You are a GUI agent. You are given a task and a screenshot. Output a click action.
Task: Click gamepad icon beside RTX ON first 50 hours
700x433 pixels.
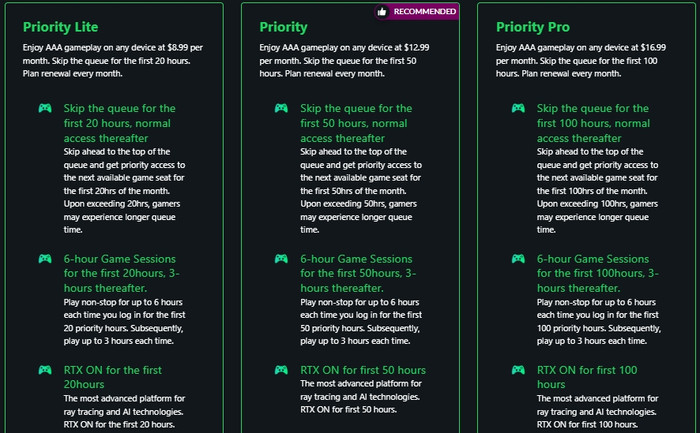[x=281, y=370]
